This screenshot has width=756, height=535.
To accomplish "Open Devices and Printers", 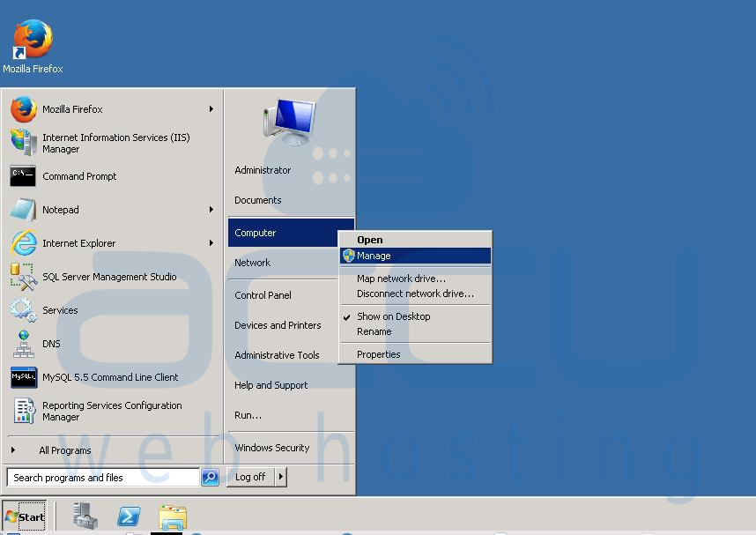I will [278, 325].
